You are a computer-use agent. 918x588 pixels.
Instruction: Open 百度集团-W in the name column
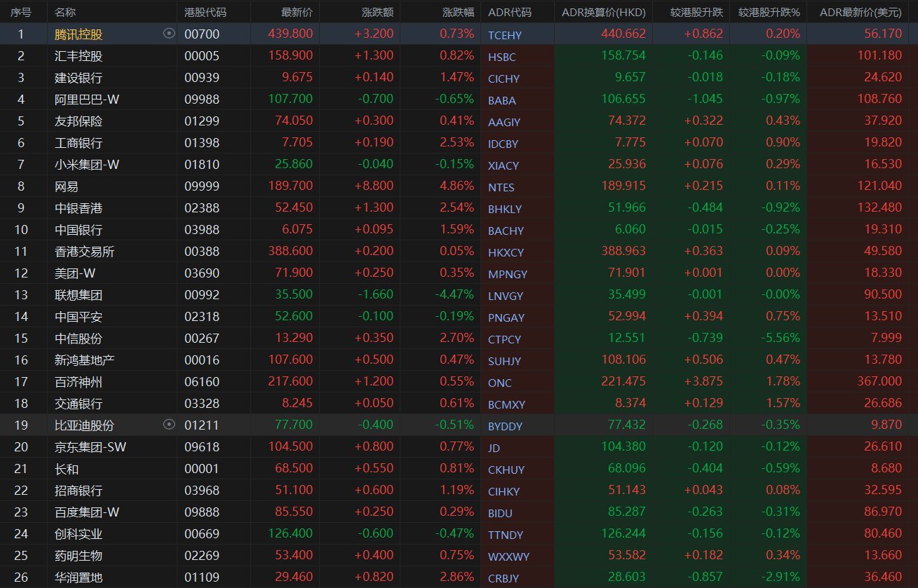click(87, 512)
